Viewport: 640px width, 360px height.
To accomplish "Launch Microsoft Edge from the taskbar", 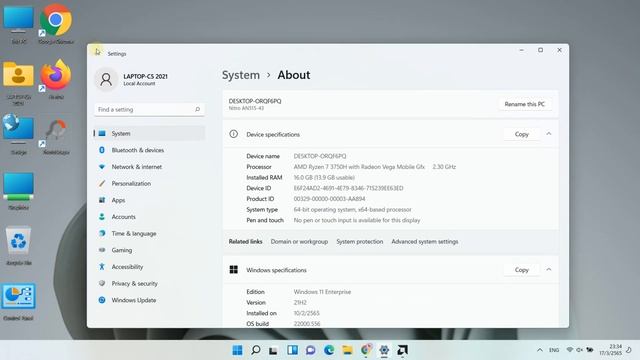I will (329, 350).
